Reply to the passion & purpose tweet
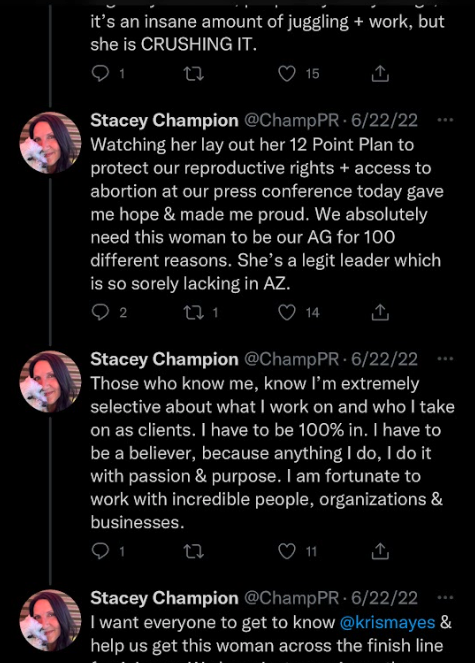 pos(100,552)
